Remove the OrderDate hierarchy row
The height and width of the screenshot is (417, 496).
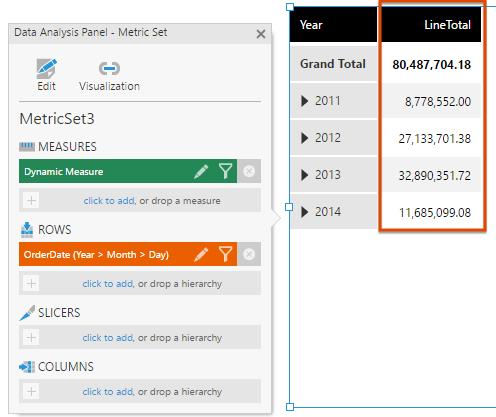[x=249, y=254]
